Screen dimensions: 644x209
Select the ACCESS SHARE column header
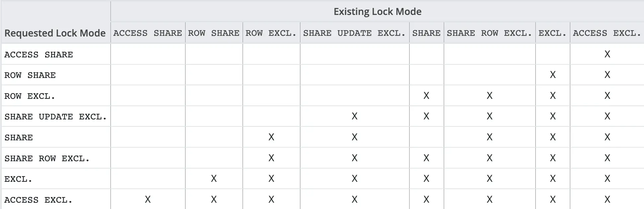(x=148, y=33)
